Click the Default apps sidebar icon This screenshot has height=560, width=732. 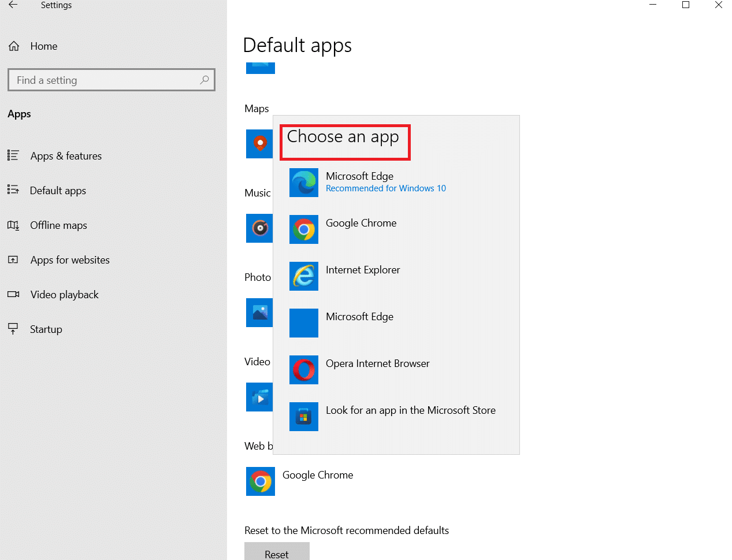tap(13, 190)
